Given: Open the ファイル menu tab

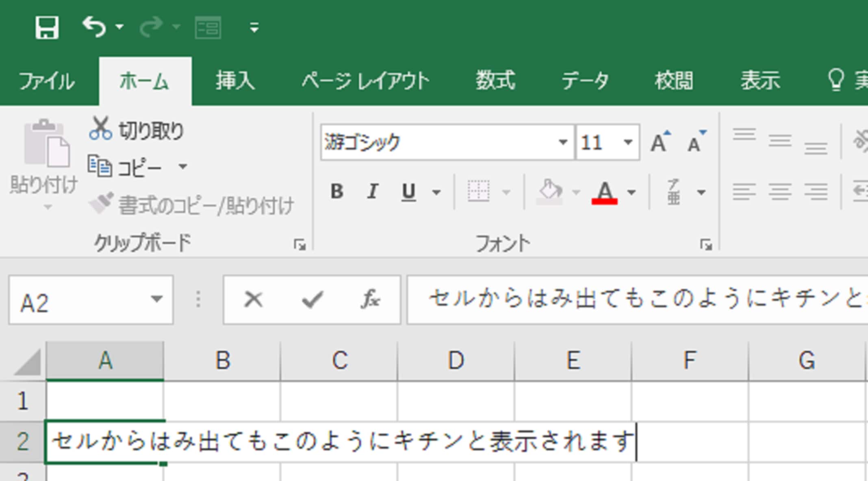Looking at the screenshot, I should [x=47, y=80].
